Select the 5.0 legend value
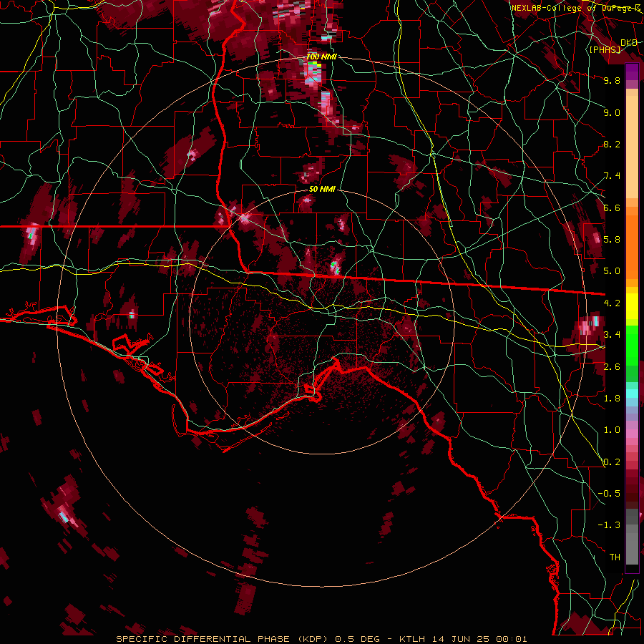 pyautogui.click(x=612, y=271)
